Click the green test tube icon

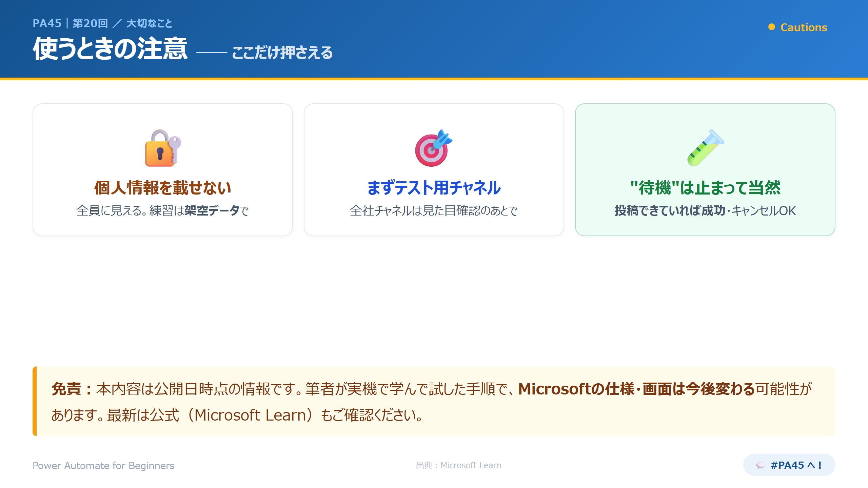pos(705,148)
